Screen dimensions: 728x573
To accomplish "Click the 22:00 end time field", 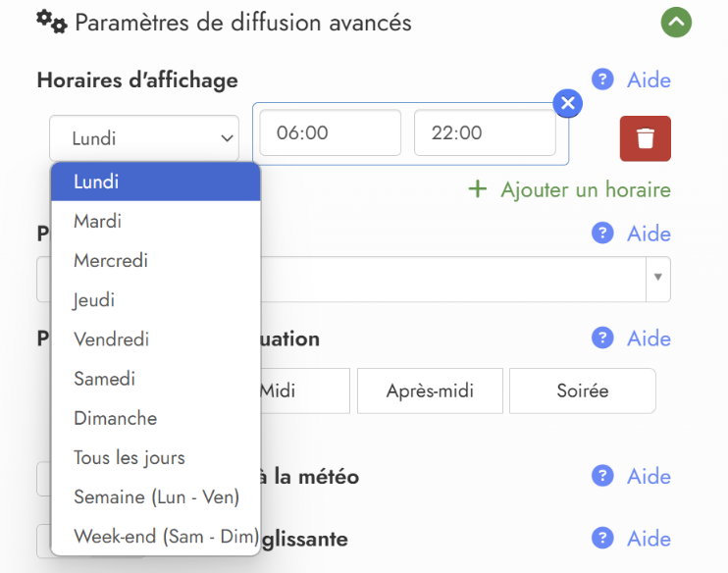I will pyautogui.click(x=485, y=132).
